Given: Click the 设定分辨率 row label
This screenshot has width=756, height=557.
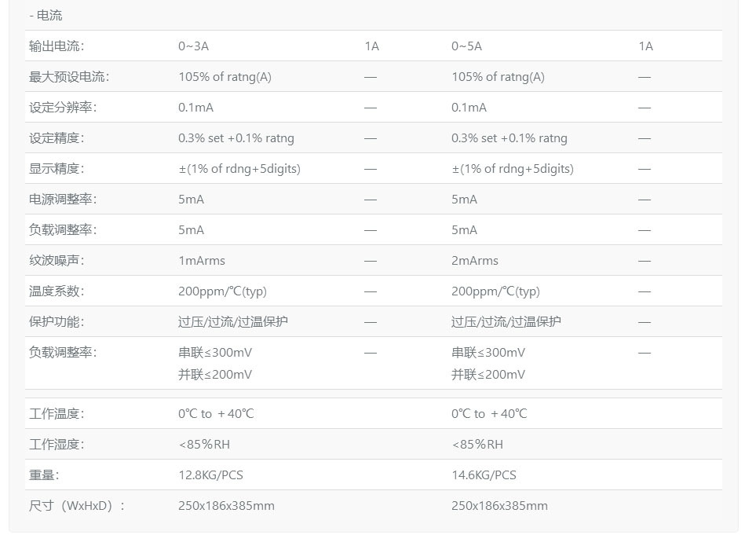Looking at the screenshot, I should pos(63,107).
